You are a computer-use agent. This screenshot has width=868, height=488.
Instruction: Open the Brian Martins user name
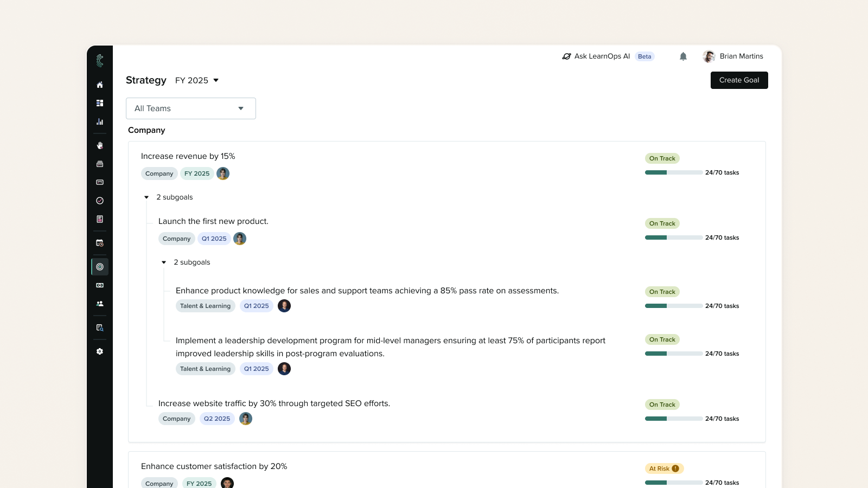click(741, 56)
